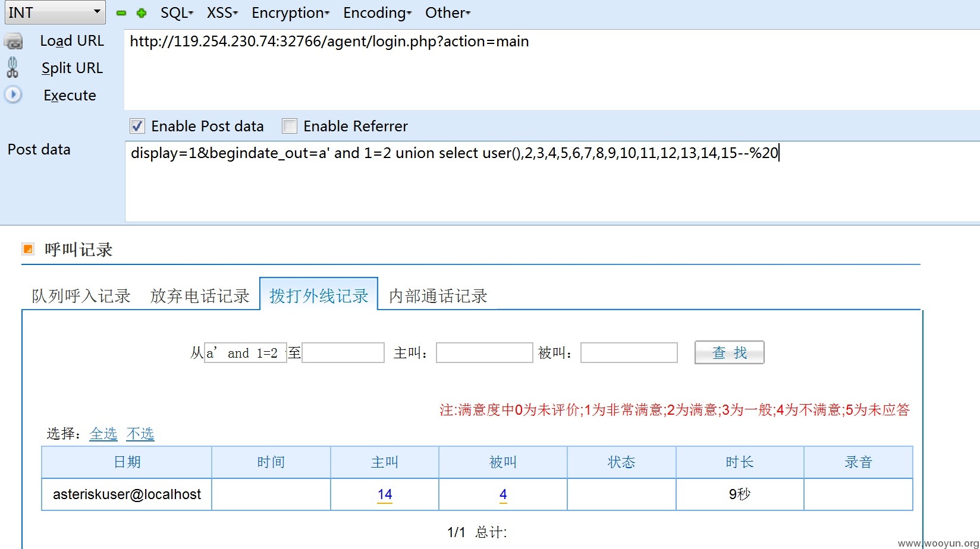Click the 主叫 number link 14
The image size is (980, 549).
(x=385, y=494)
